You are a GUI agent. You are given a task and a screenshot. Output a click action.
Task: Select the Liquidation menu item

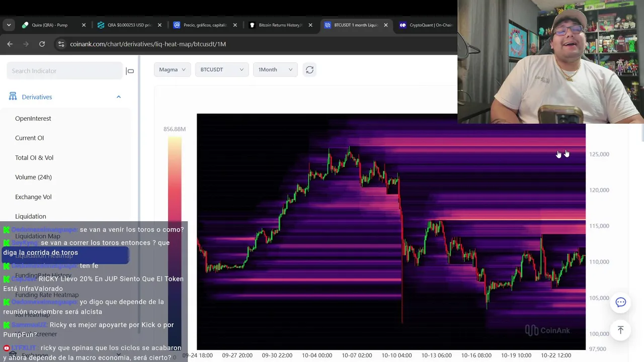31,216
